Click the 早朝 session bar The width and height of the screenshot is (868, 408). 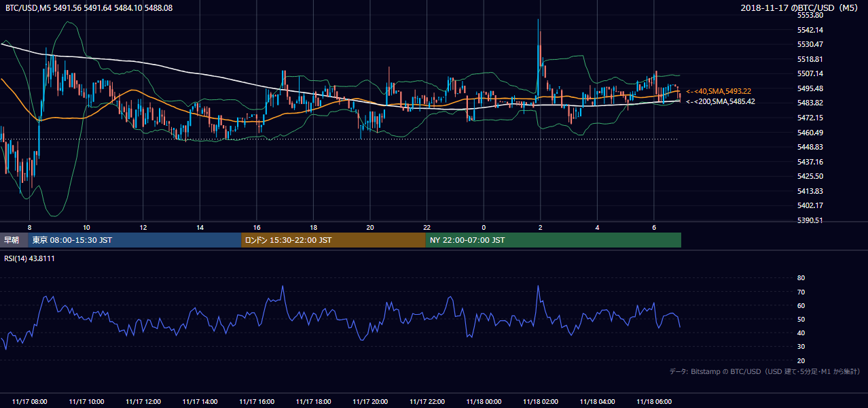[14, 240]
